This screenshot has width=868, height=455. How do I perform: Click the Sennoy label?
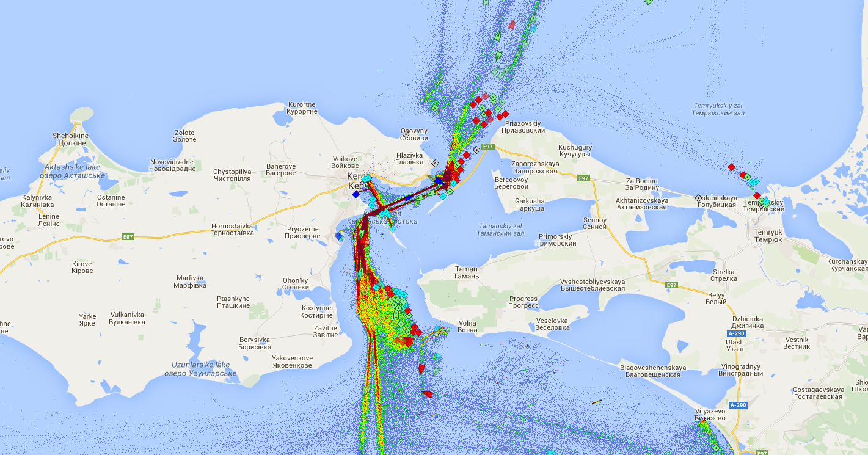[595, 223]
